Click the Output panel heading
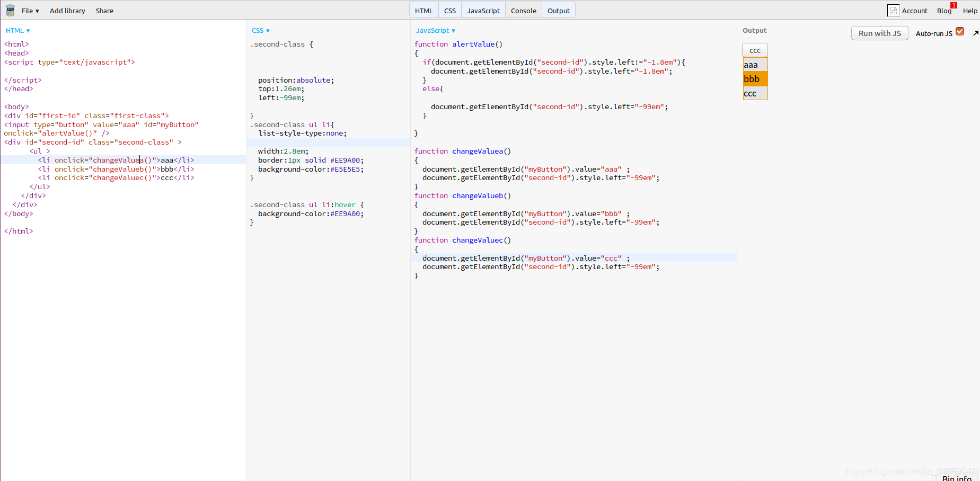The image size is (980, 481). (755, 31)
